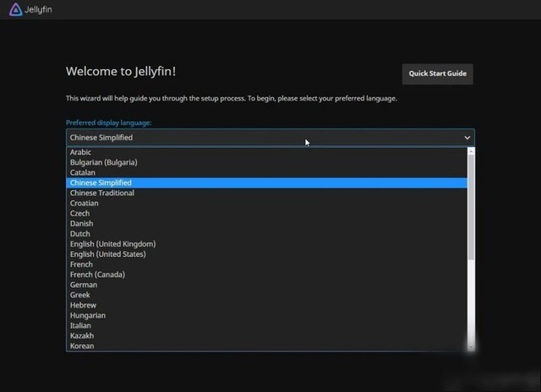Image resolution: width=541 pixels, height=392 pixels.
Task: Choose Catalan in the language list
Action: (x=266, y=172)
